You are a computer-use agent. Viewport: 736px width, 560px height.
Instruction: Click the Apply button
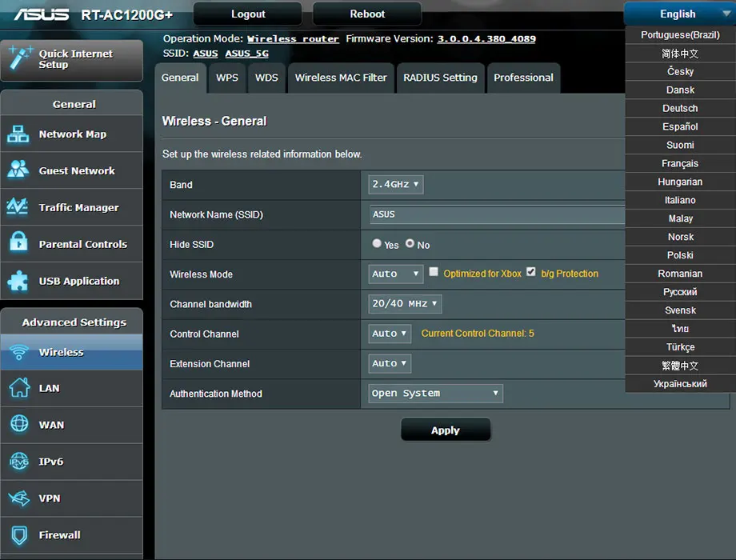pos(446,430)
